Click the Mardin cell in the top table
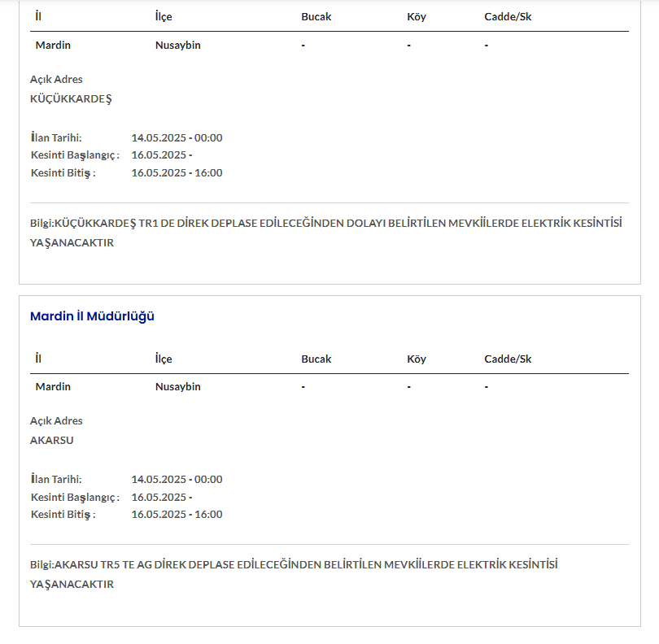This screenshot has height=644, width=659. pyautogui.click(x=53, y=46)
